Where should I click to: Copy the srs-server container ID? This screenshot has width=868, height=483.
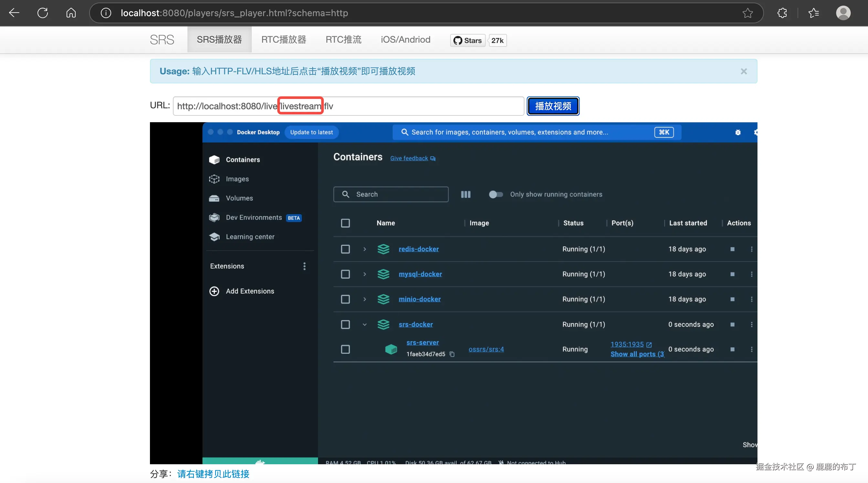click(x=452, y=354)
